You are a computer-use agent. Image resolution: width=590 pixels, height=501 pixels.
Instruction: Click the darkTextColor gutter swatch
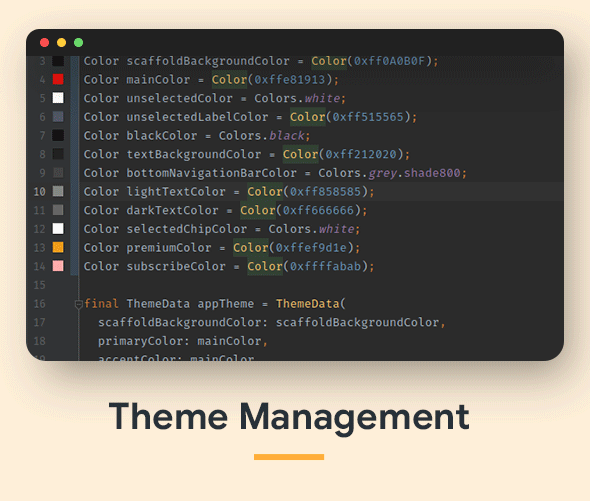(58, 210)
